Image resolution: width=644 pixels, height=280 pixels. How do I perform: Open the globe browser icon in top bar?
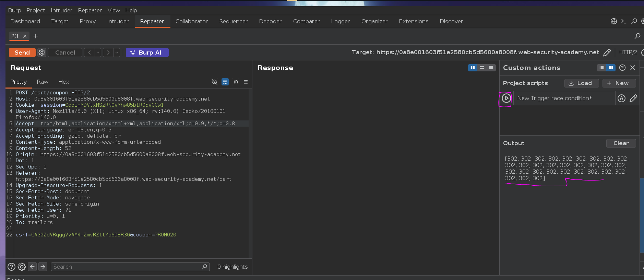pyautogui.click(x=614, y=21)
